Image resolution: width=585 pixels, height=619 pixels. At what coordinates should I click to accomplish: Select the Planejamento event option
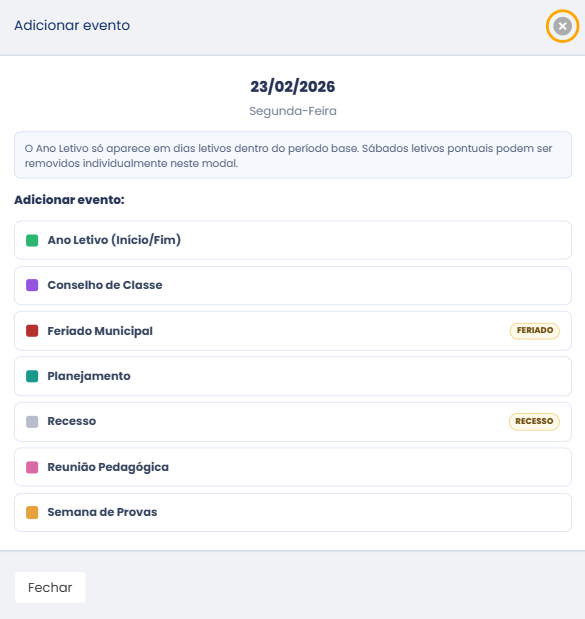(x=293, y=376)
